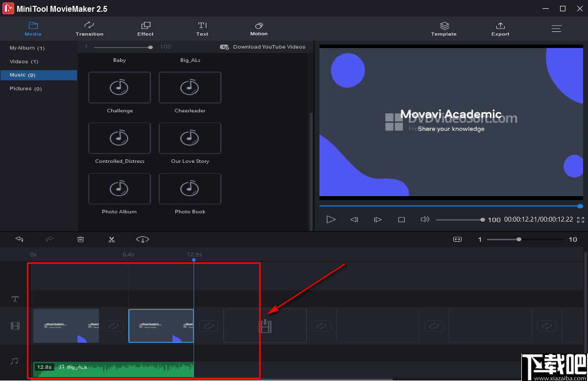Open the speed control on the timeline toolbar

[142, 239]
